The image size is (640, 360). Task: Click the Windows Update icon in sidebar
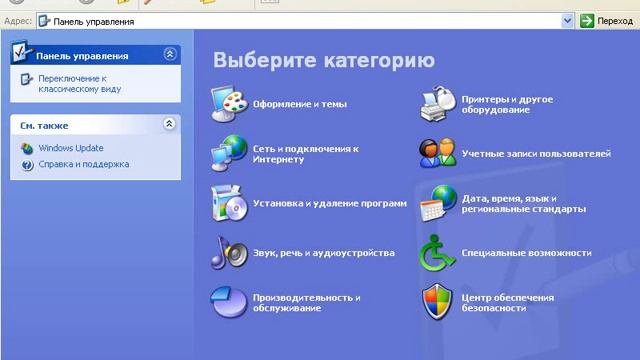[27, 148]
